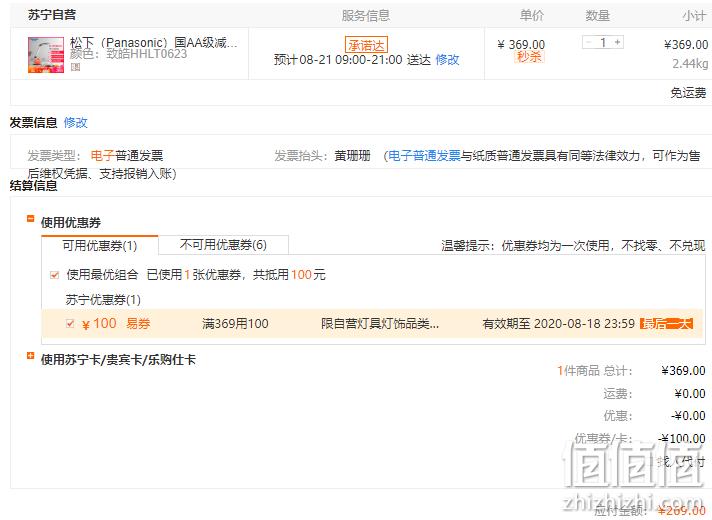Click the 苏宁优惠券(1) heading
The image size is (712, 520).
103,300
